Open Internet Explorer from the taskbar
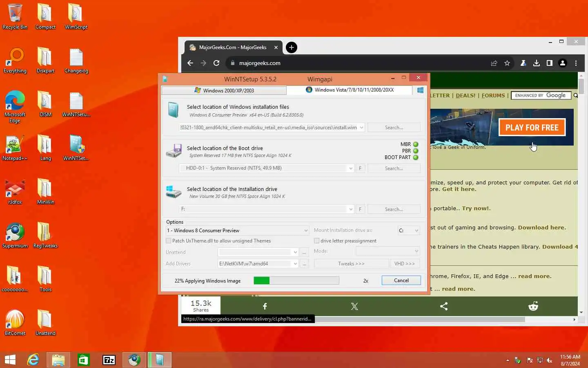The width and height of the screenshot is (588, 368). (x=33, y=360)
